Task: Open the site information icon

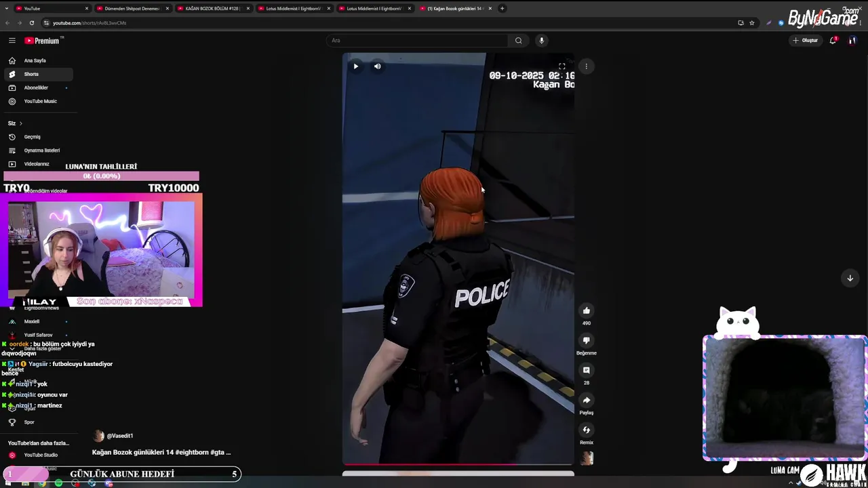Action: tap(46, 23)
